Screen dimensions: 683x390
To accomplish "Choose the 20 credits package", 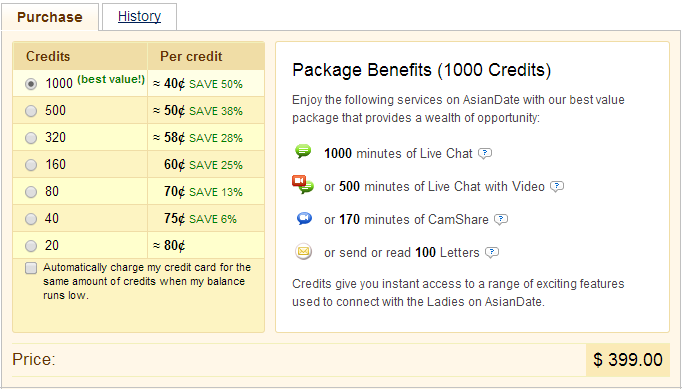I will (x=31, y=246).
